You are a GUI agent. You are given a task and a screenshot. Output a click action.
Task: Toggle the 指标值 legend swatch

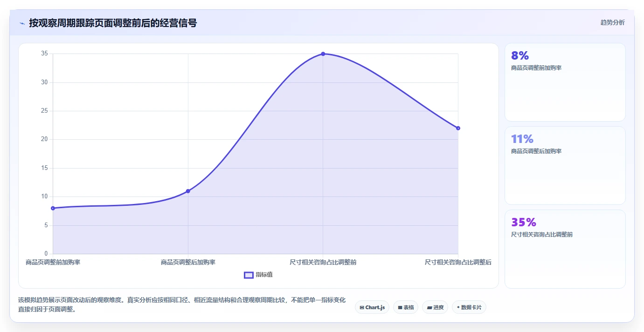click(x=249, y=275)
